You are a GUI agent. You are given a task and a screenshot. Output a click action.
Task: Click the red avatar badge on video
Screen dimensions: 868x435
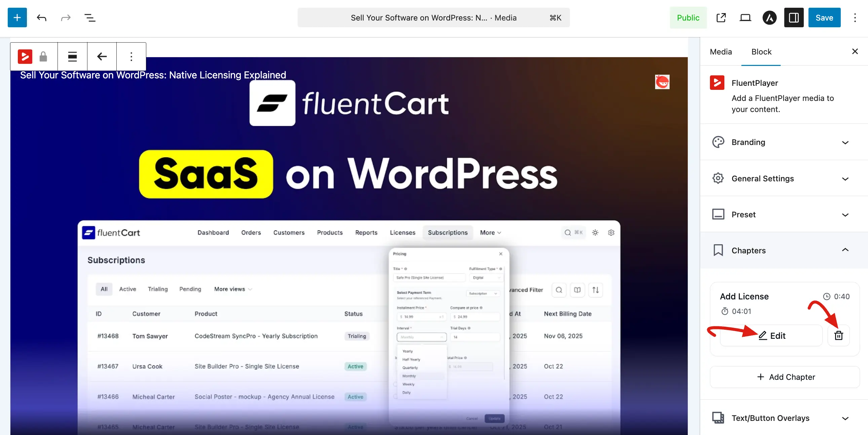[x=662, y=82]
